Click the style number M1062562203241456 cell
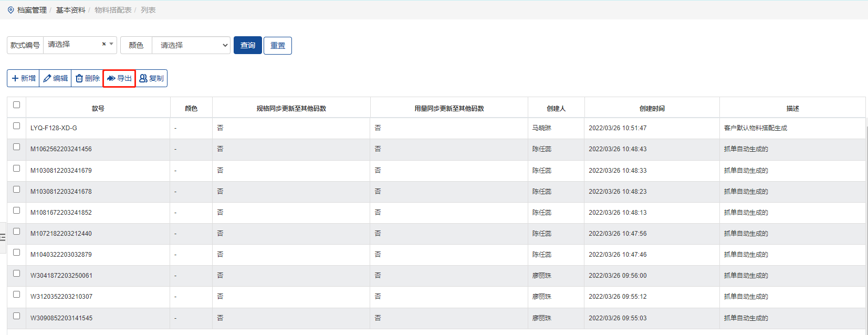This screenshot has width=868, height=335. [61, 149]
